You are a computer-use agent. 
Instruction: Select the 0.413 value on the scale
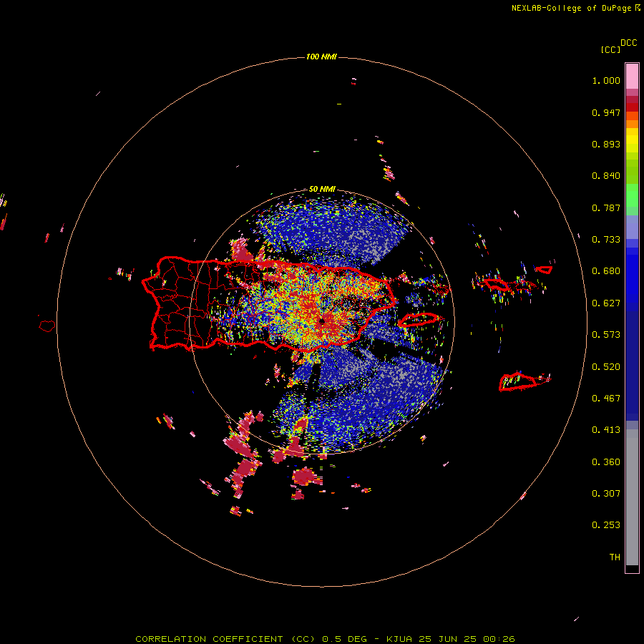click(x=606, y=430)
